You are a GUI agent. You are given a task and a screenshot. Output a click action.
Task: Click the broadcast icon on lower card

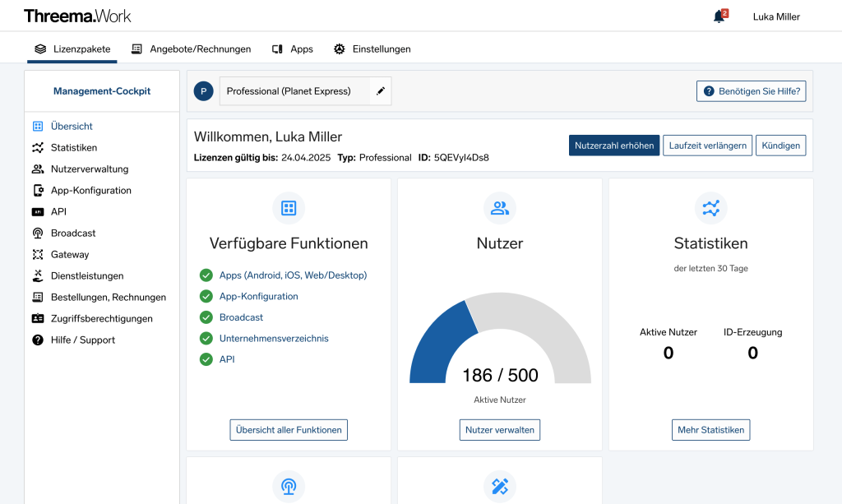289,486
